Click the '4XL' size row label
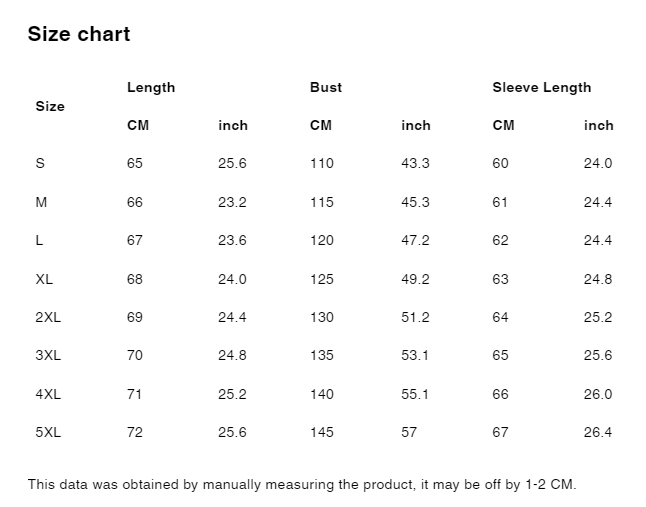Image resolution: width=646 pixels, height=507 pixels. pos(48,394)
